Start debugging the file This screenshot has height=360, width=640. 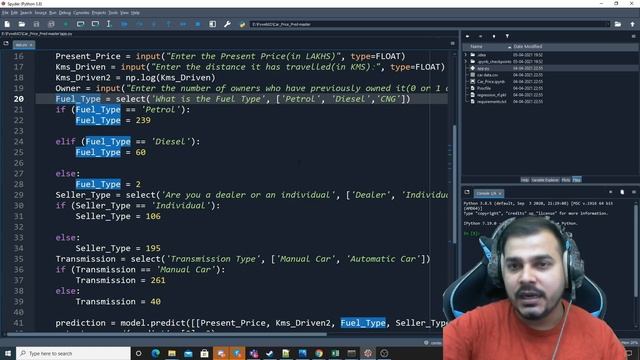click(124, 24)
